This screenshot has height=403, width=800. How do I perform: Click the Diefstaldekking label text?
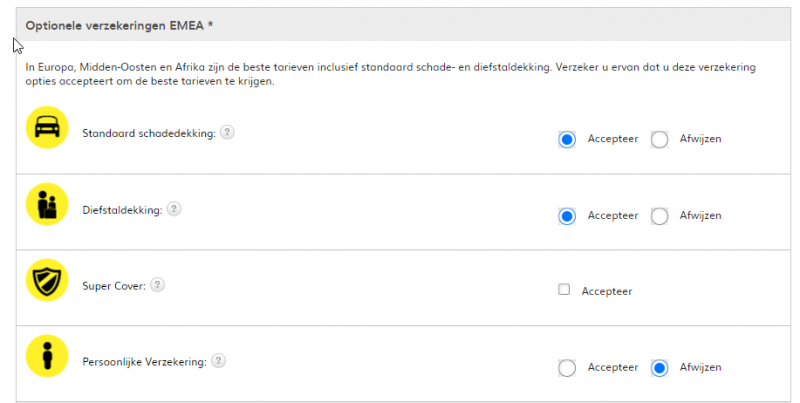[122, 210]
